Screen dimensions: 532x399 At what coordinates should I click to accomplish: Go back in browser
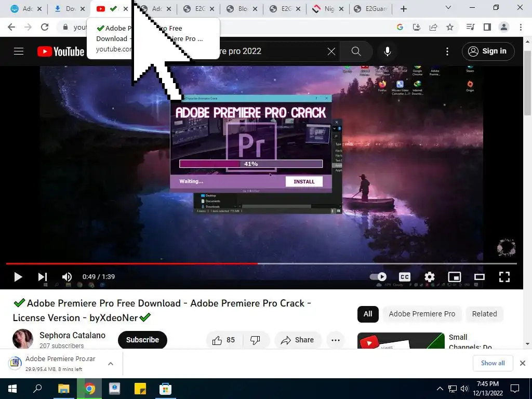11,27
